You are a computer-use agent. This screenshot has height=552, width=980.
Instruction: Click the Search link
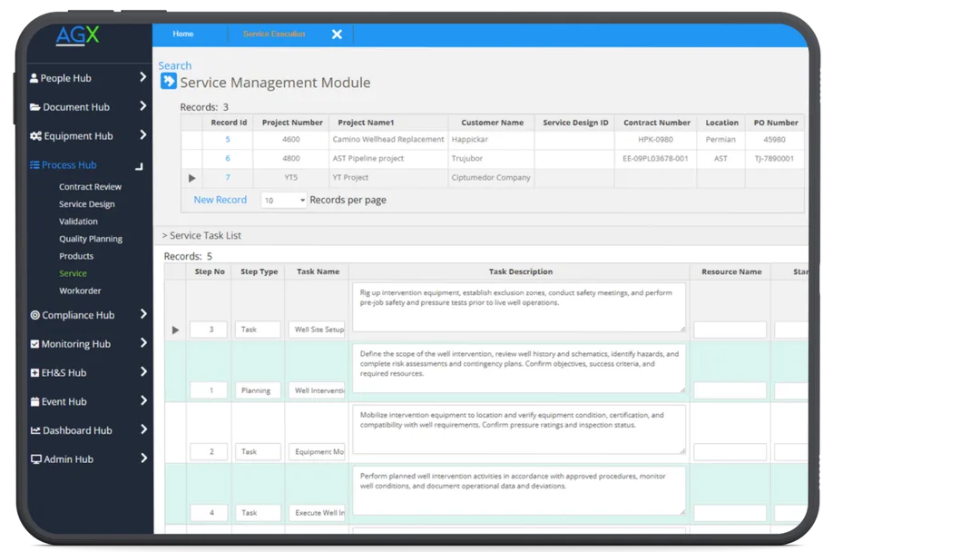175,65
